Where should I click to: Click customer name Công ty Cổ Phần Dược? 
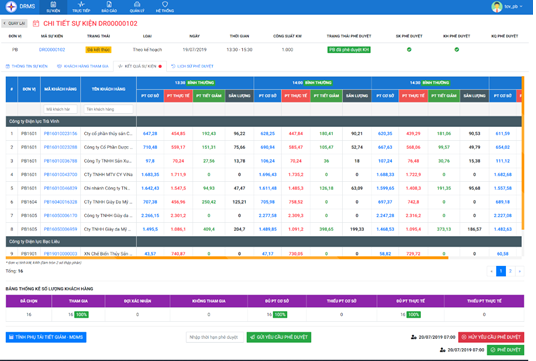click(108, 147)
